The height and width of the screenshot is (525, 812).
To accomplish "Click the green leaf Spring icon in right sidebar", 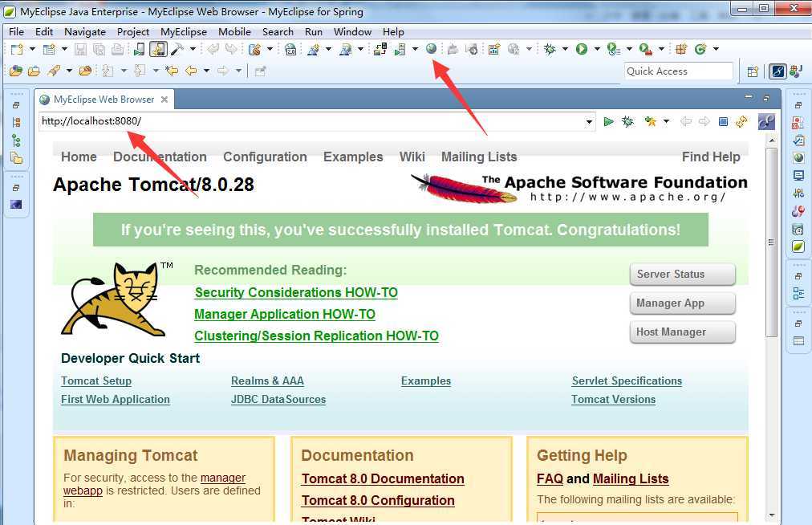I will 798,246.
